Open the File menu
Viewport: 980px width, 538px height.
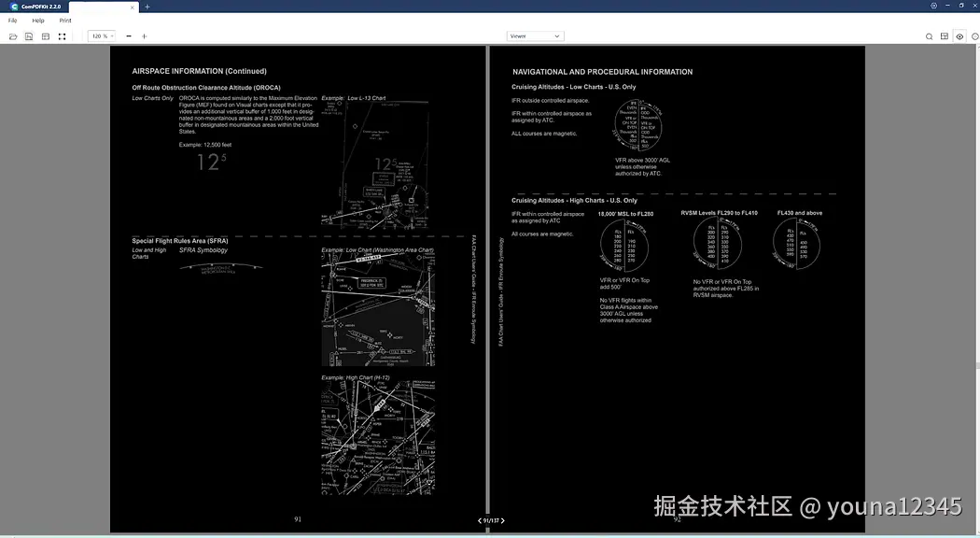(x=12, y=21)
